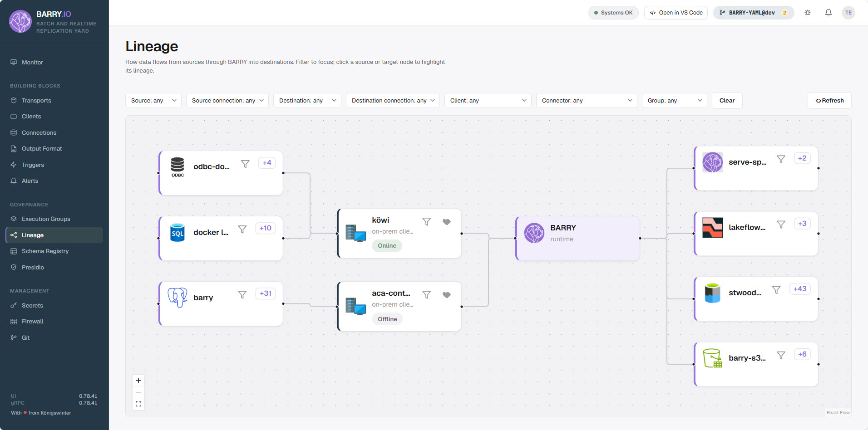Open Triggers in the sidebar

(54, 165)
